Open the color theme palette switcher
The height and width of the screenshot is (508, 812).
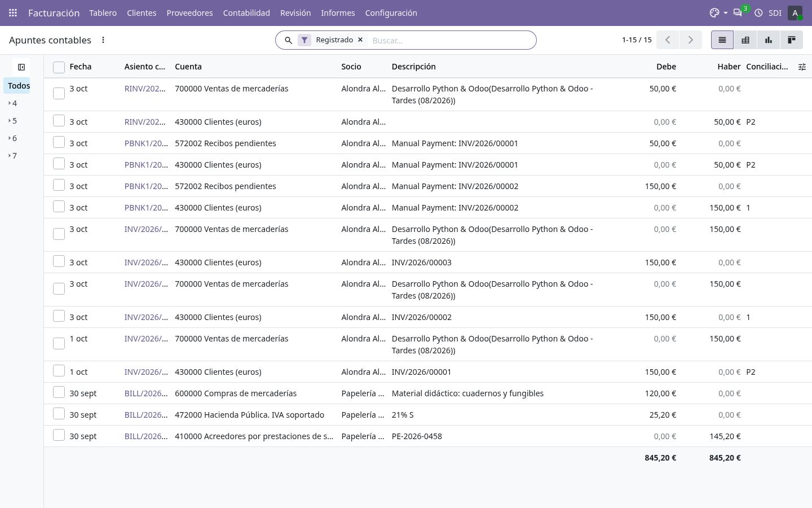pyautogui.click(x=714, y=12)
